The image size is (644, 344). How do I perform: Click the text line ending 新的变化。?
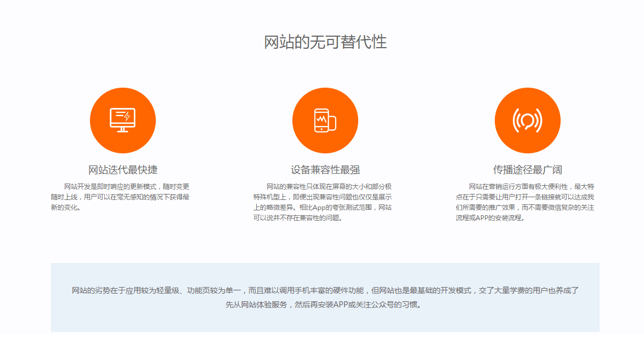[x=65, y=208]
